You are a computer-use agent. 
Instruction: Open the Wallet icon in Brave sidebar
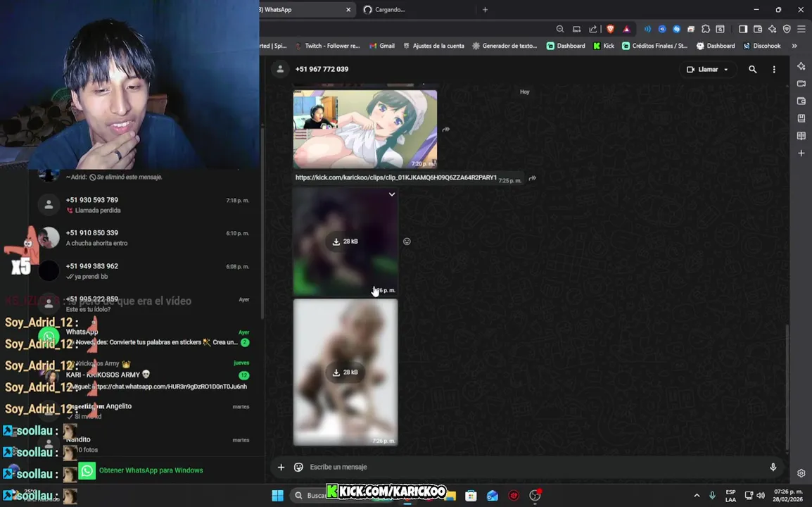(x=801, y=101)
